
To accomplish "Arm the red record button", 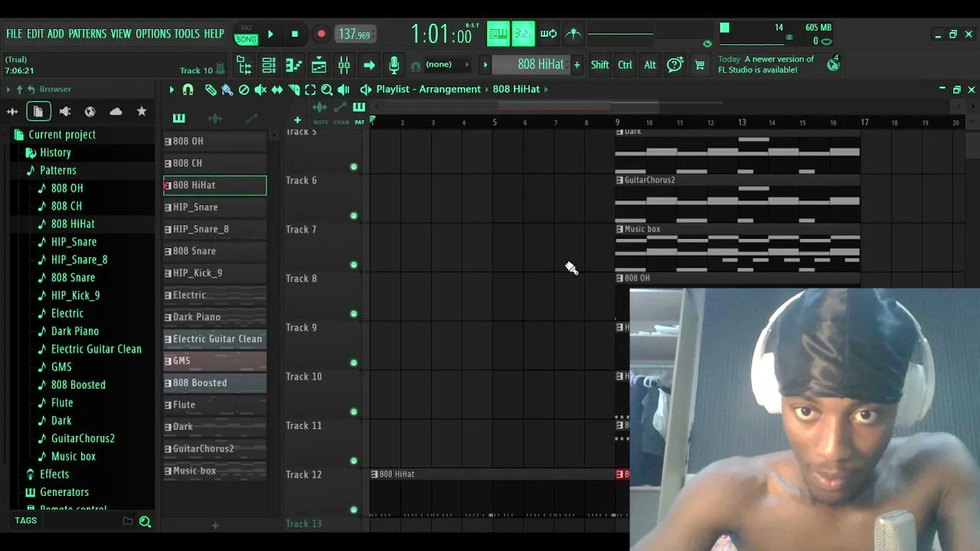I will (x=322, y=34).
